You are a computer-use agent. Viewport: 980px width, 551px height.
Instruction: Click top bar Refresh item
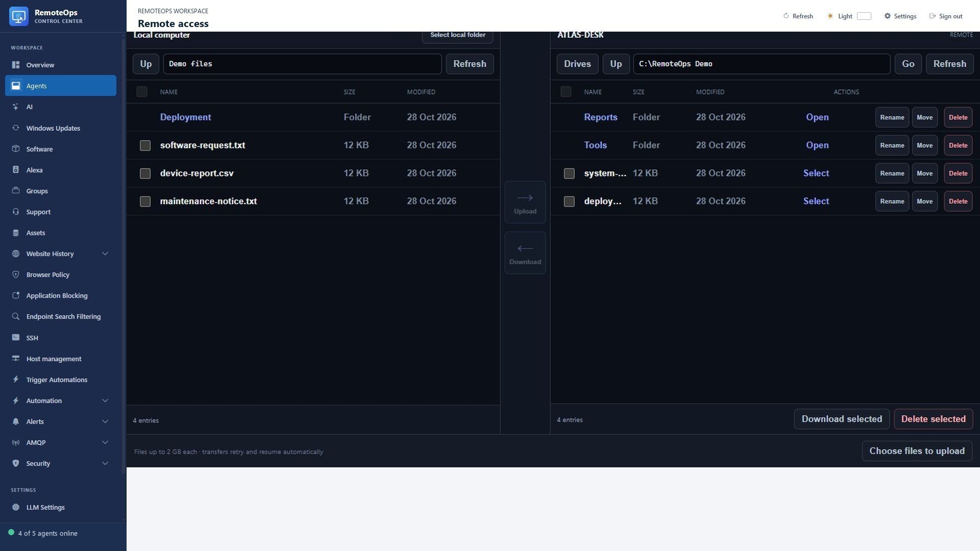coord(798,16)
